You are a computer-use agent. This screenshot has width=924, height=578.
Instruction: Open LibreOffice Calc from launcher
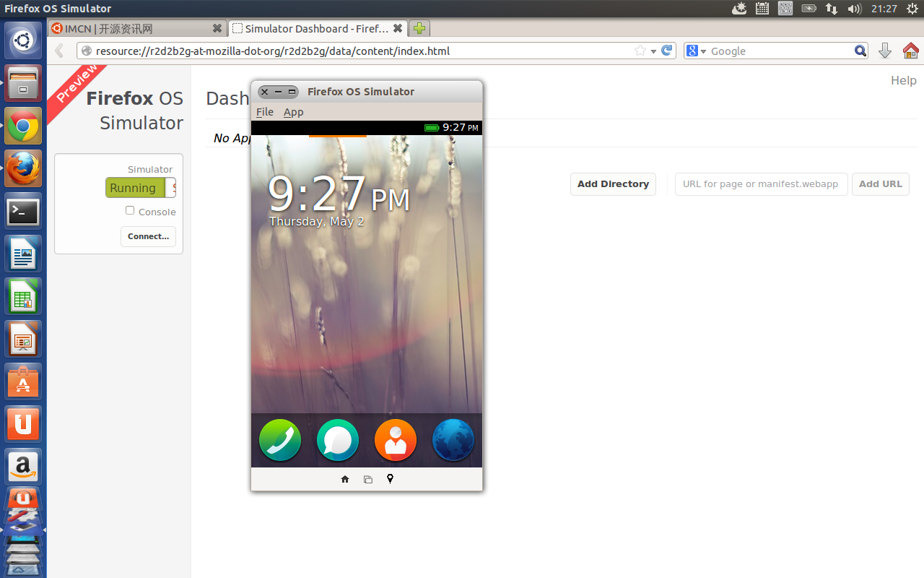[x=23, y=297]
